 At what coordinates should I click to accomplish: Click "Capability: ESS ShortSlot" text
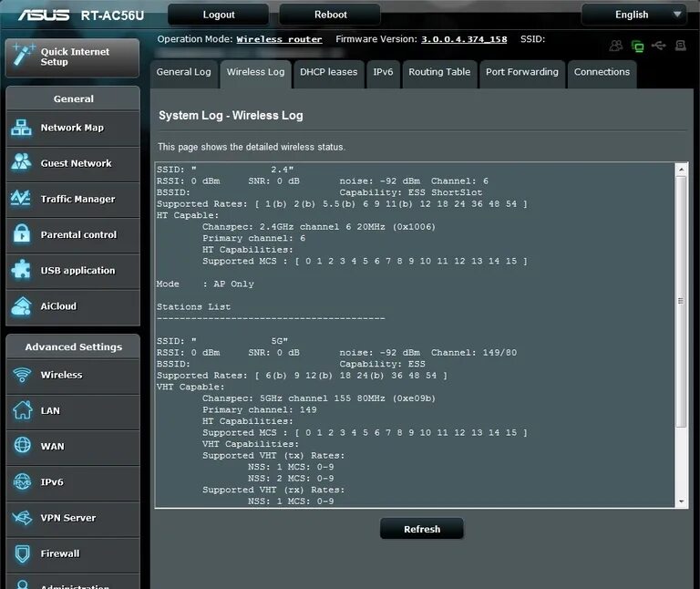(x=411, y=192)
